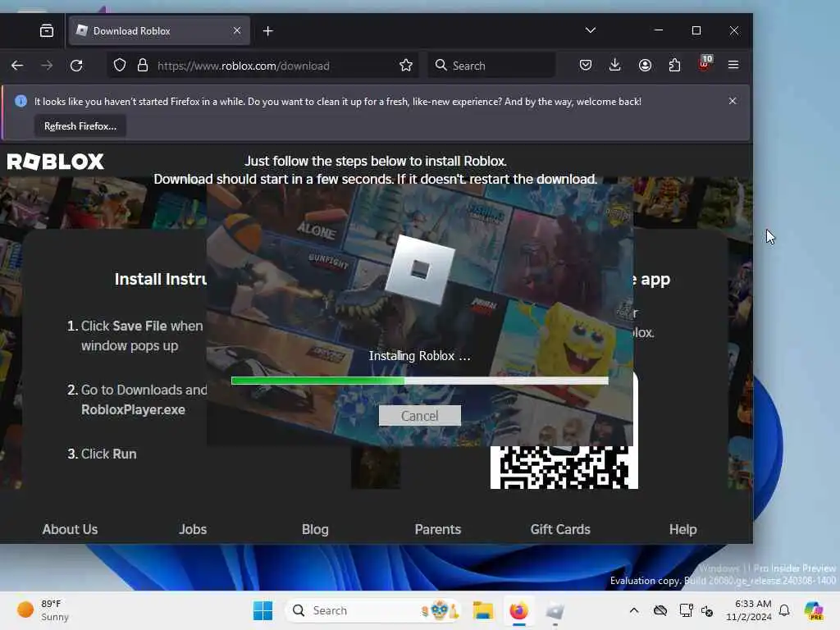Image resolution: width=840 pixels, height=630 pixels.
Task: Bookmark this page with the star icon
Action: click(x=406, y=66)
